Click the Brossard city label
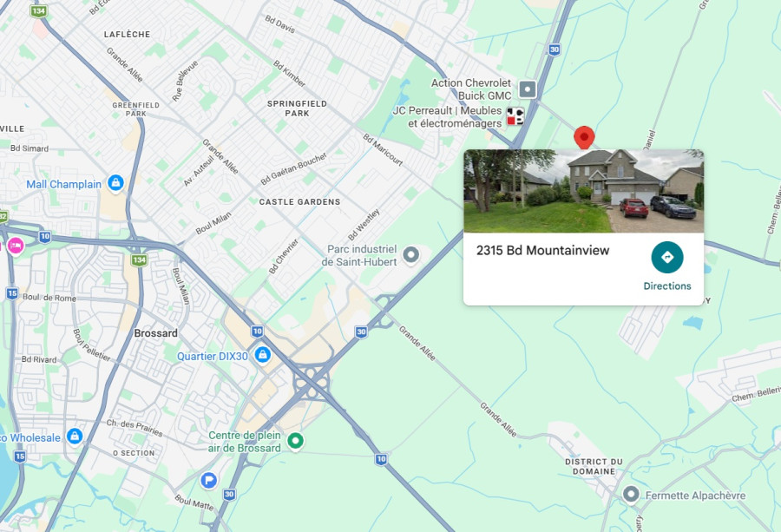 pos(155,332)
